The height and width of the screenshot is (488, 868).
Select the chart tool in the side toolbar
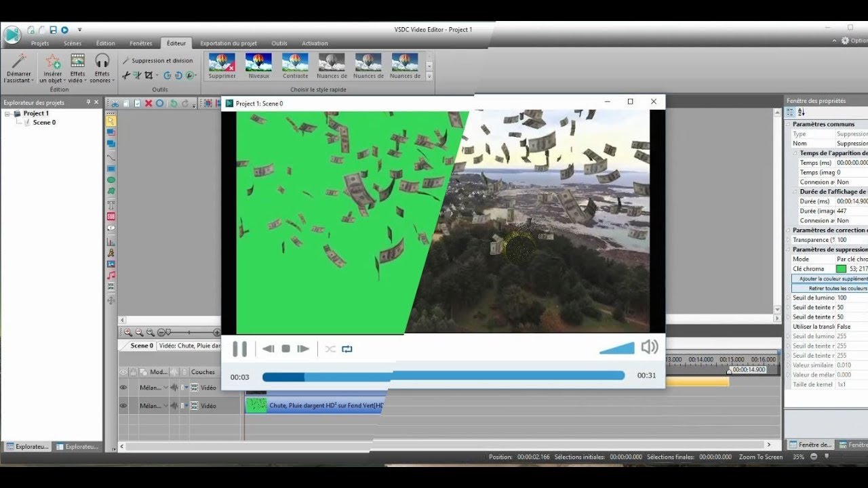click(x=111, y=241)
